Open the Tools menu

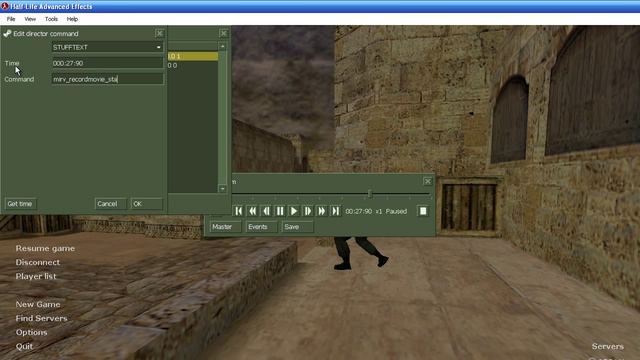pyautogui.click(x=51, y=19)
